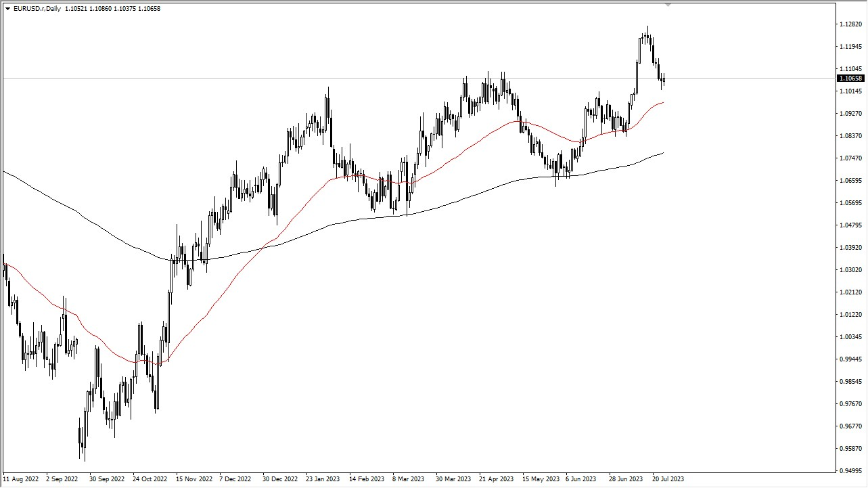Click the black triangle beside EURUSD.r,Daily
868x488 pixels.
[x=7, y=9]
